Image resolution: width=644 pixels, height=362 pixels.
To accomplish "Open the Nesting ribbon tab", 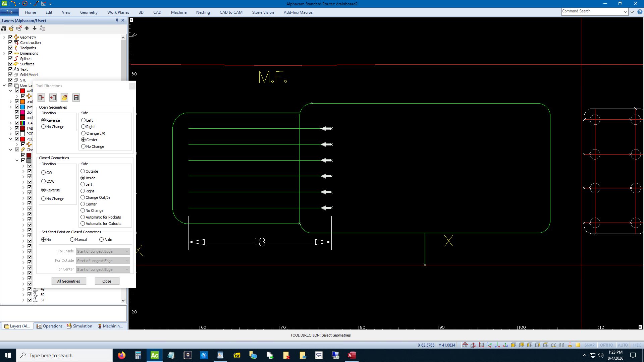I will click(203, 12).
